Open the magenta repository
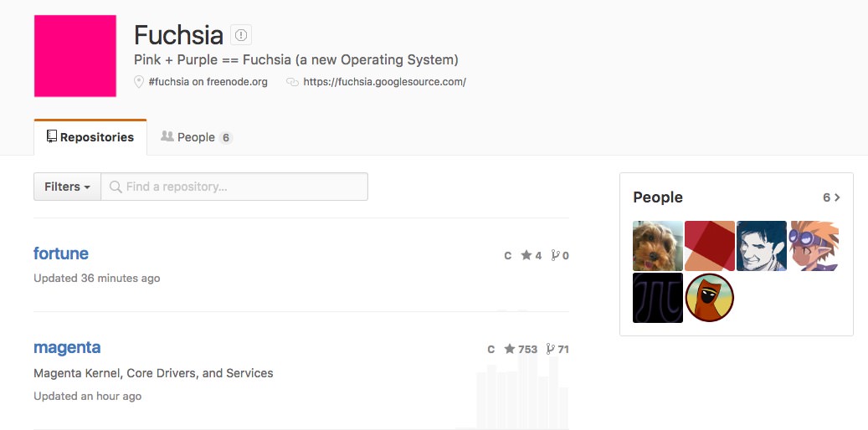Viewport: 868px width, 430px height. click(x=67, y=347)
